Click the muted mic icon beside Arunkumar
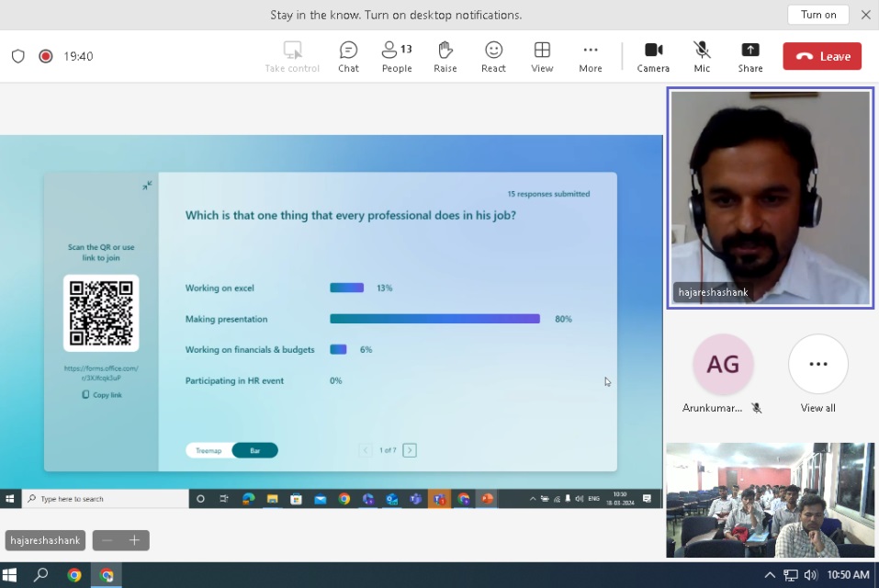The height and width of the screenshot is (588, 879). click(x=757, y=408)
